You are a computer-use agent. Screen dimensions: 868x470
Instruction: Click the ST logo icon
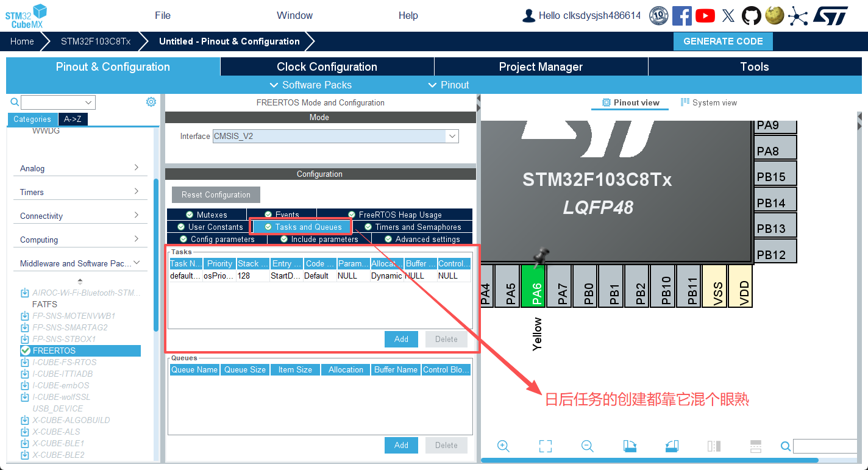pyautogui.click(x=831, y=16)
